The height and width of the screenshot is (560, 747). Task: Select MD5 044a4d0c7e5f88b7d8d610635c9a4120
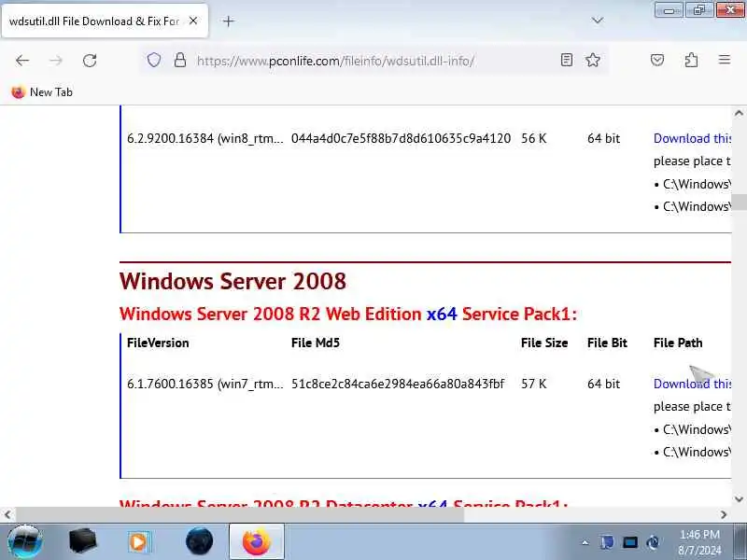[401, 138]
